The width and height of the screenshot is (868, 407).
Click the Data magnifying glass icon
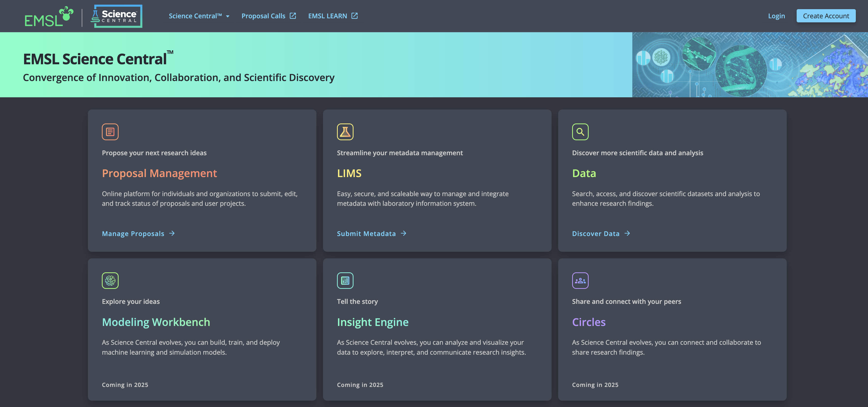[580, 132]
